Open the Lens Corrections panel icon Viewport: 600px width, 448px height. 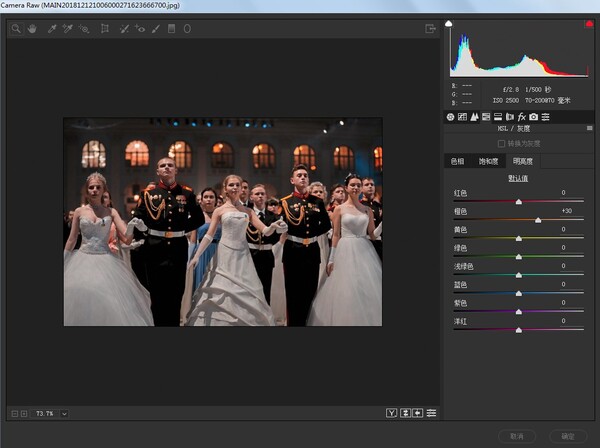[510, 117]
